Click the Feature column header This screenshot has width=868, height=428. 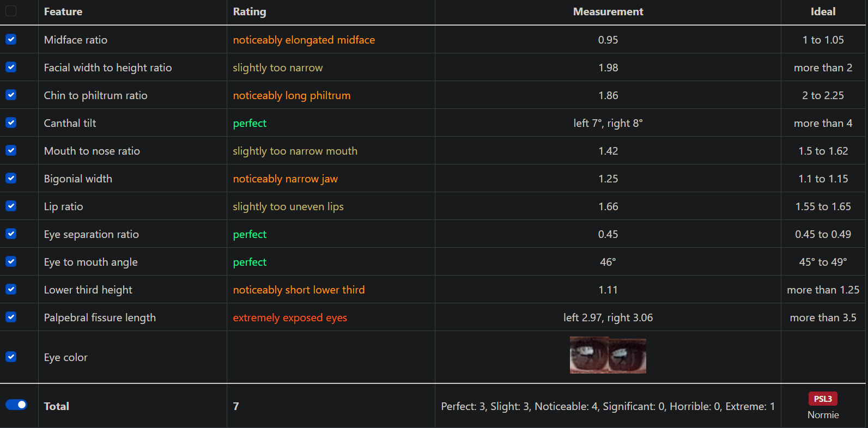63,11
